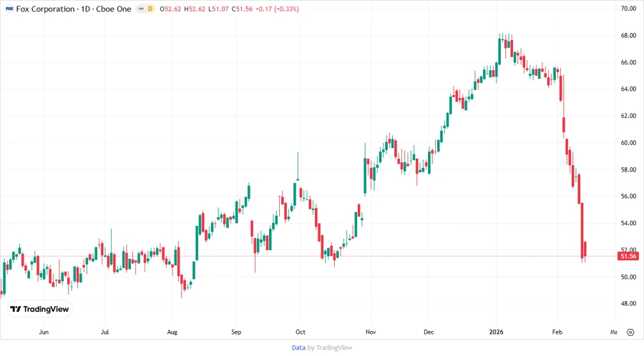Viewport: 644px width, 356px height.
Task: Click the 58.00 price axis label
Action: point(628,170)
